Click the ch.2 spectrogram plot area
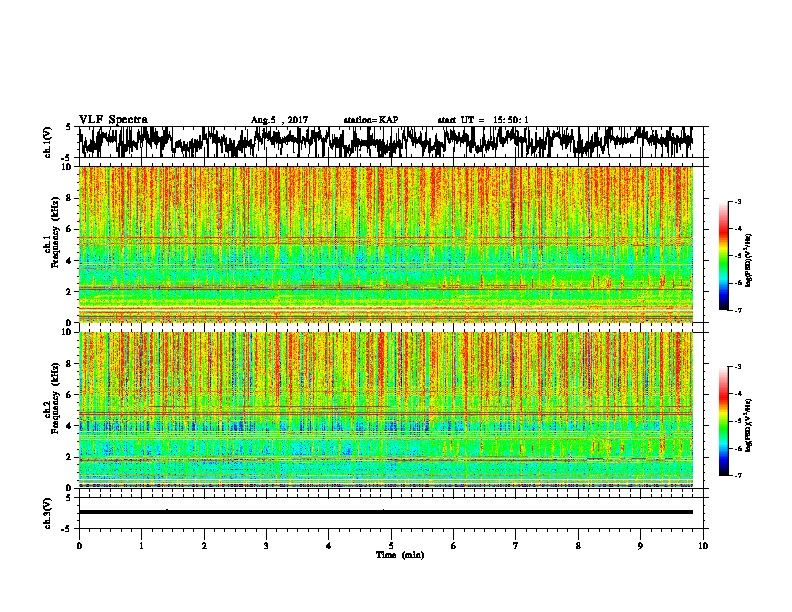The width and height of the screenshot is (792, 612). point(386,410)
